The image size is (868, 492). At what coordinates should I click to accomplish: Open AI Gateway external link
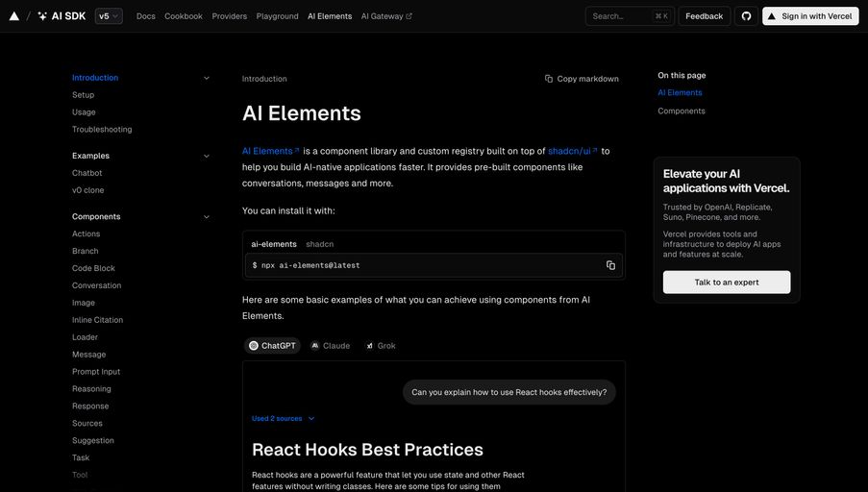coord(386,16)
